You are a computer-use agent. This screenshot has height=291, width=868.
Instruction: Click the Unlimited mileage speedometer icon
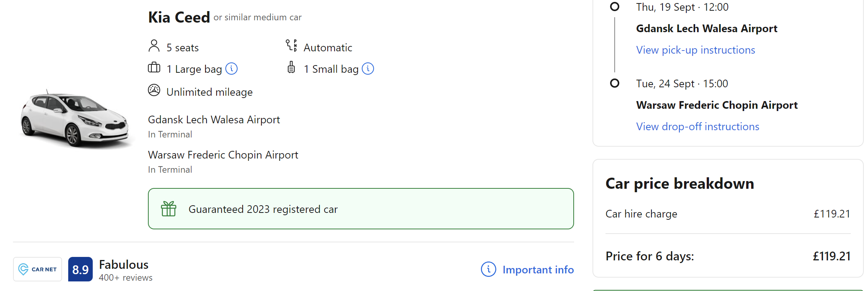pyautogui.click(x=154, y=90)
